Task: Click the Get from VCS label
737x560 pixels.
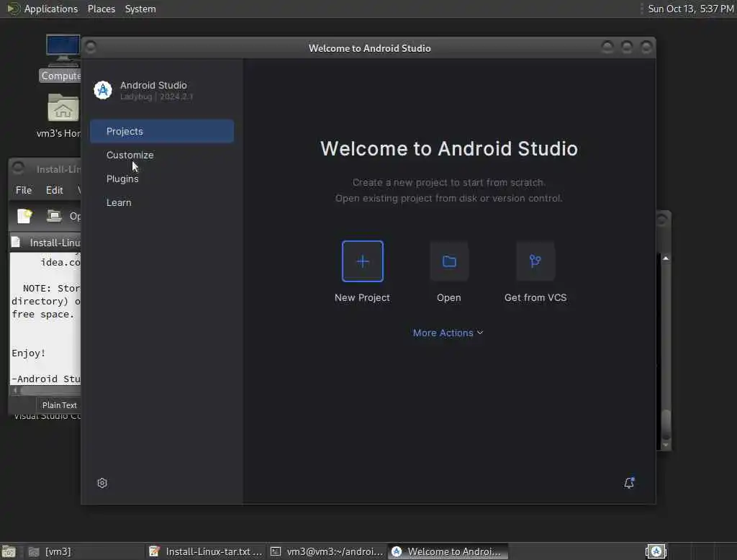Action: click(535, 297)
